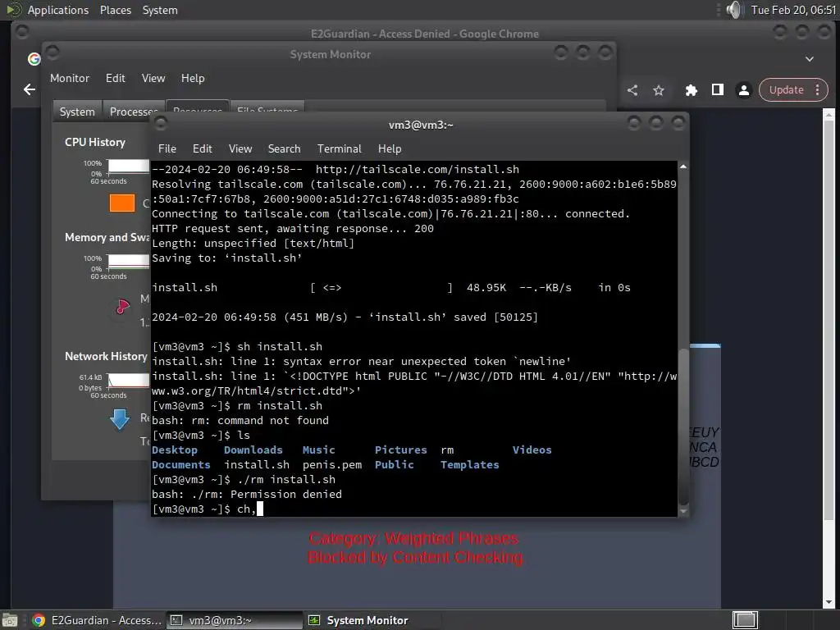This screenshot has width=840, height=630.
Task: Click System Monitor window menu button top-left
Action: (52, 52)
